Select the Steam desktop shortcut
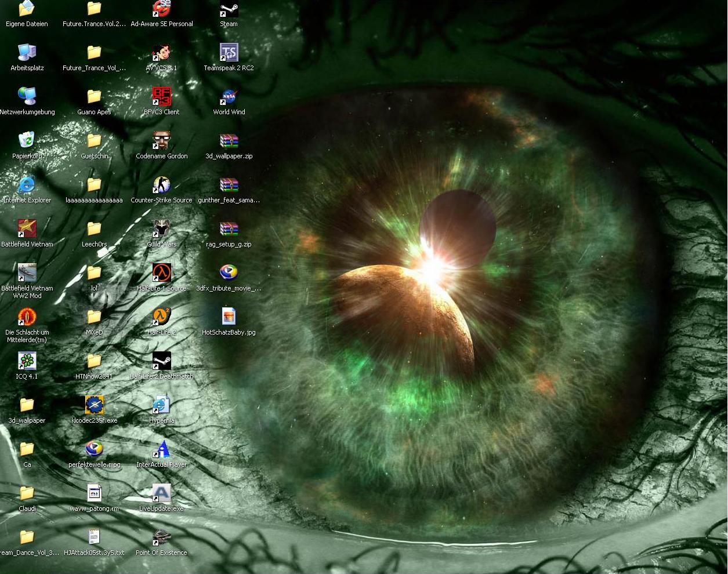The image size is (728, 574). click(x=229, y=10)
